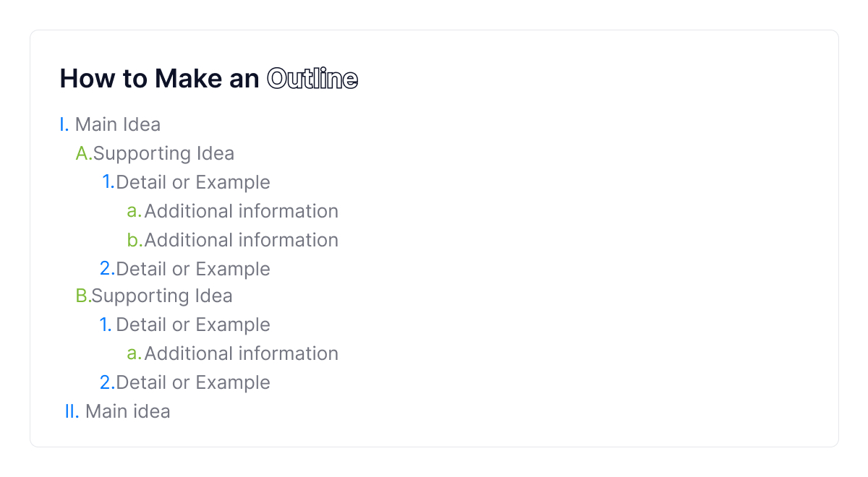Image resolution: width=868 pixels, height=477 pixels.
Task: Select the Roman numeral II. marker
Action: (72, 411)
